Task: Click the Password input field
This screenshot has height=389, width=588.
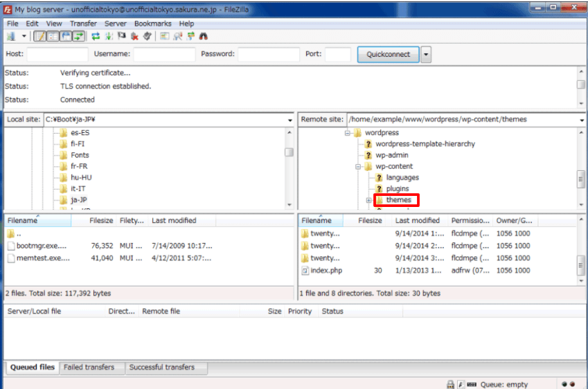Action: click(x=269, y=55)
